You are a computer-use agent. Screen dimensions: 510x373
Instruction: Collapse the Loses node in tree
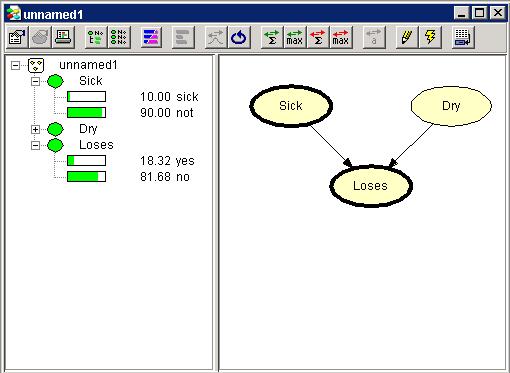(35, 145)
